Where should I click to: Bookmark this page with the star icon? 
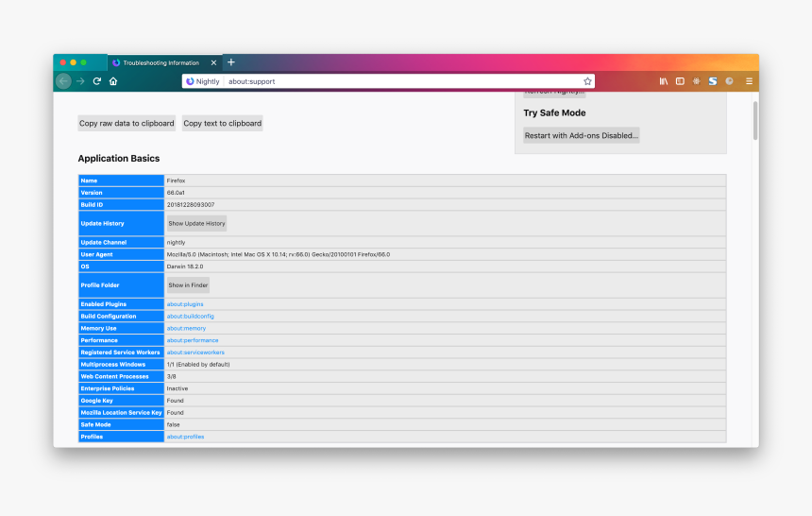587,81
